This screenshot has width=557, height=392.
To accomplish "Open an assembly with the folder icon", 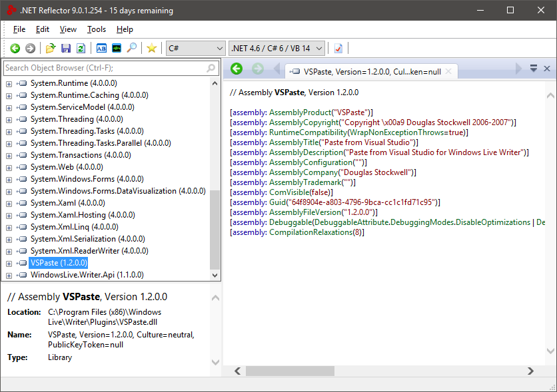I will click(51, 48).
